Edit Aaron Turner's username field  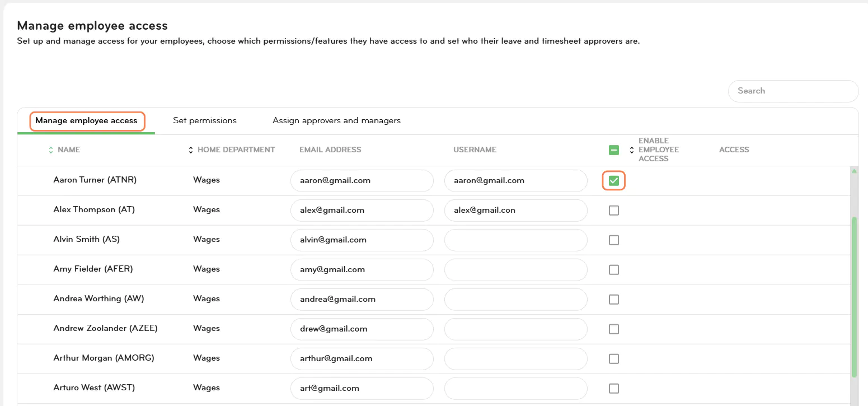click(516, 180)
